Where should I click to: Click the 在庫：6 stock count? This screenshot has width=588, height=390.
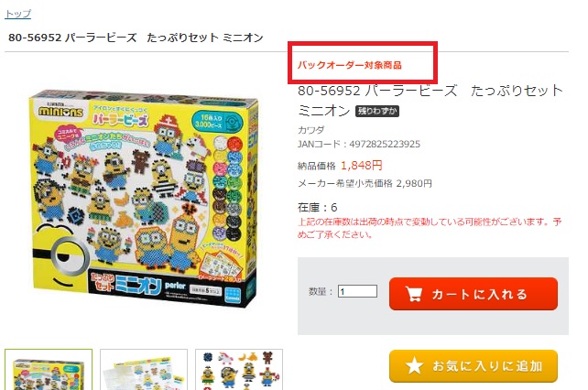[x=317, y=208]
